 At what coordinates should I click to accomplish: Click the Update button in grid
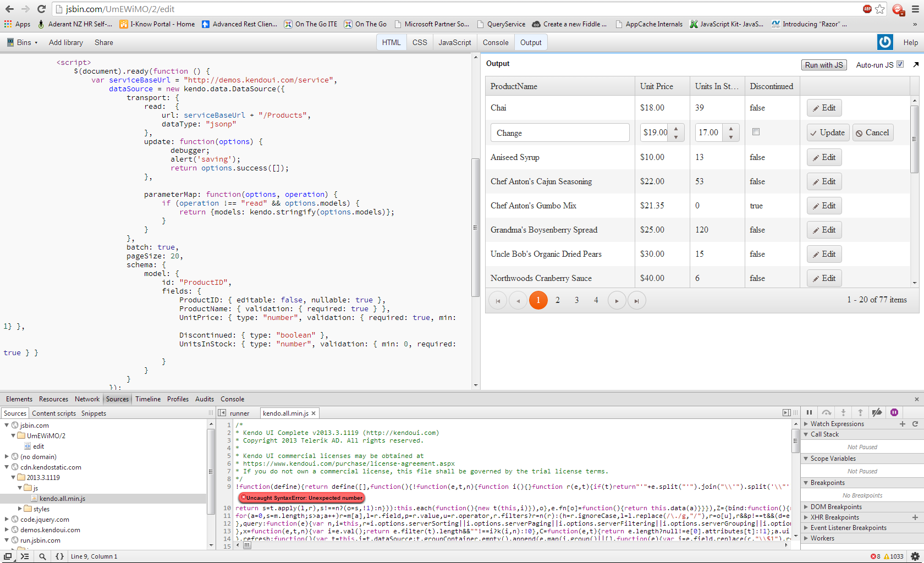(827, 133)
